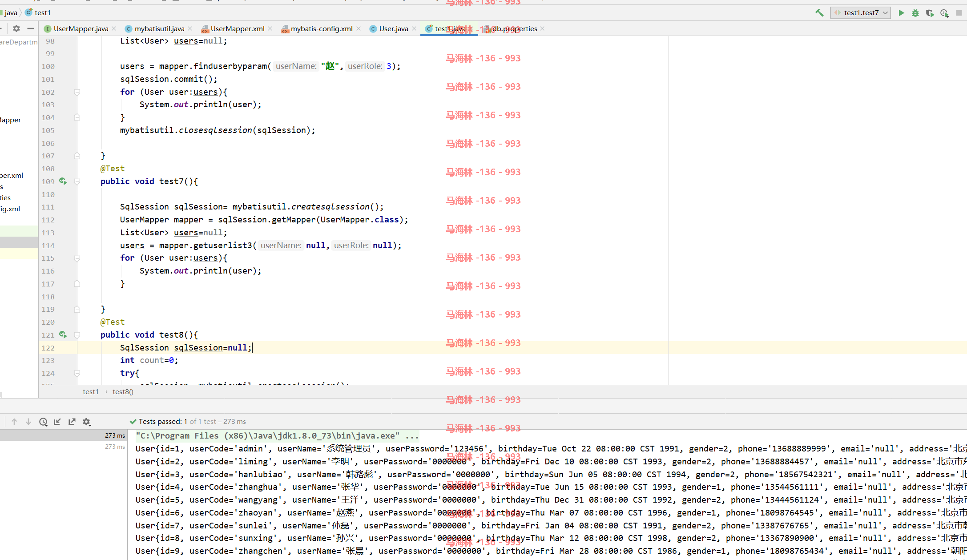
Task: Click the @Test annotation above test8
Action: [x=113, y=322]
